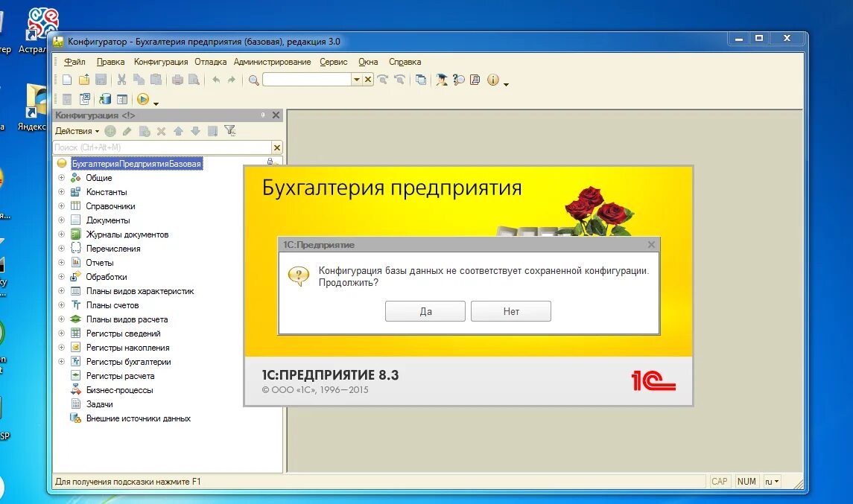Click the Print preview icon
Screen dimensions: 853x504
[x=194, y=80]
